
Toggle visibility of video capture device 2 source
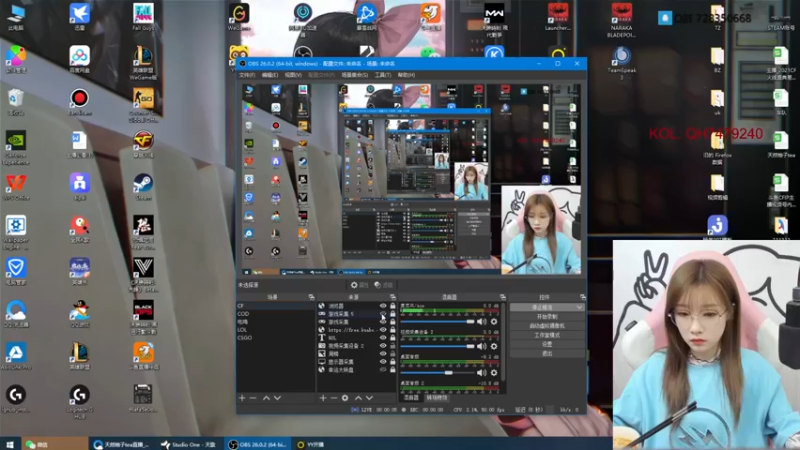pos(383,345)
